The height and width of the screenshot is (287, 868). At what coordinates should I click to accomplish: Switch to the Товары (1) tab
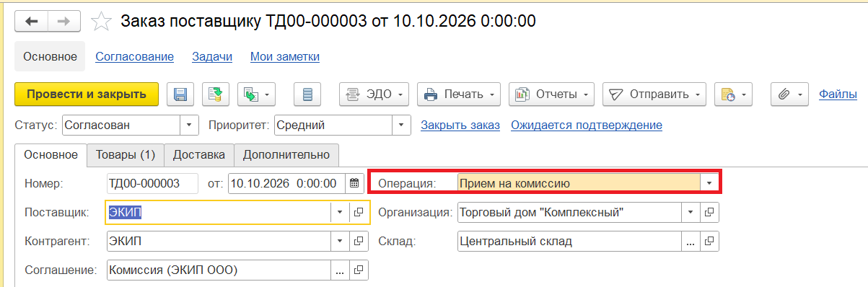click(126, 154)
